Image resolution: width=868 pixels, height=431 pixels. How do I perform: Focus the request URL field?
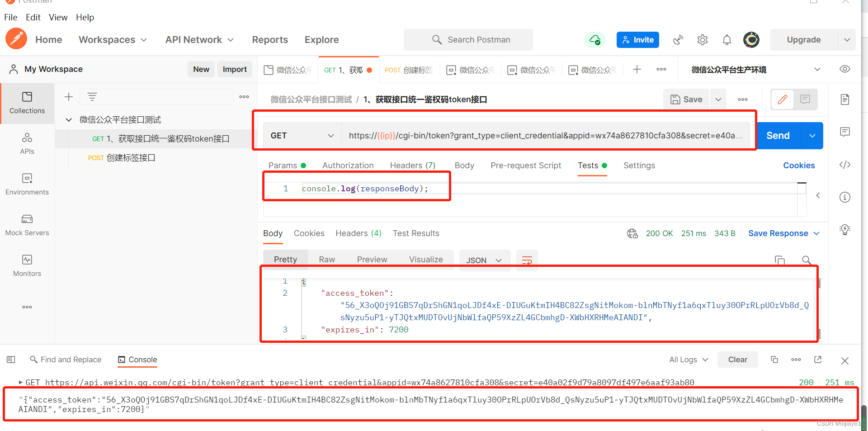click(x=545, y=136)
